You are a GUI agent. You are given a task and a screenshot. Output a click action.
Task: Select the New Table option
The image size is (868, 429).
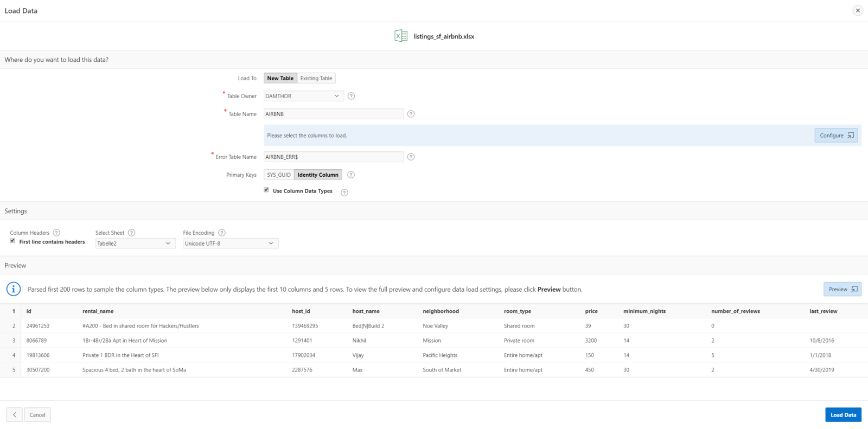[280, 78]
